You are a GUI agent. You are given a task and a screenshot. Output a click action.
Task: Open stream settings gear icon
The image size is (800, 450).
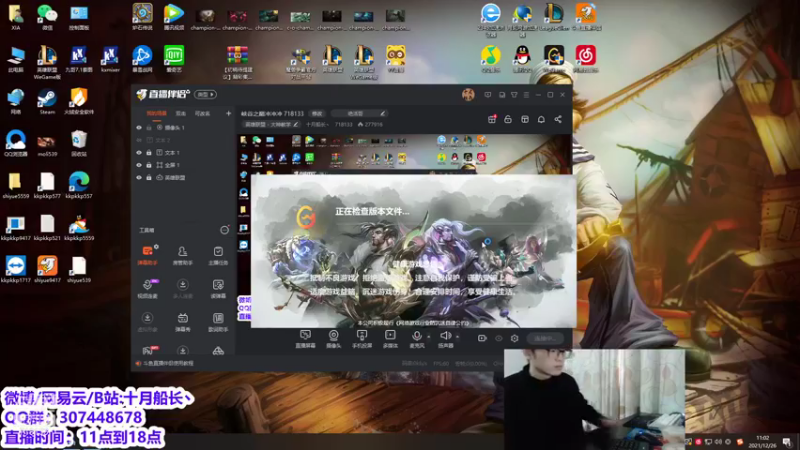(x=514, y=338)
